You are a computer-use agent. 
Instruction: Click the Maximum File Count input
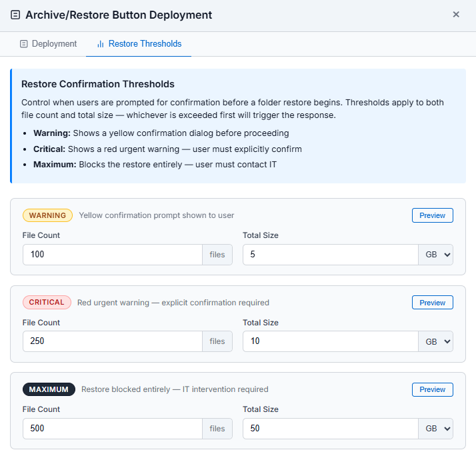pos(112,429)
